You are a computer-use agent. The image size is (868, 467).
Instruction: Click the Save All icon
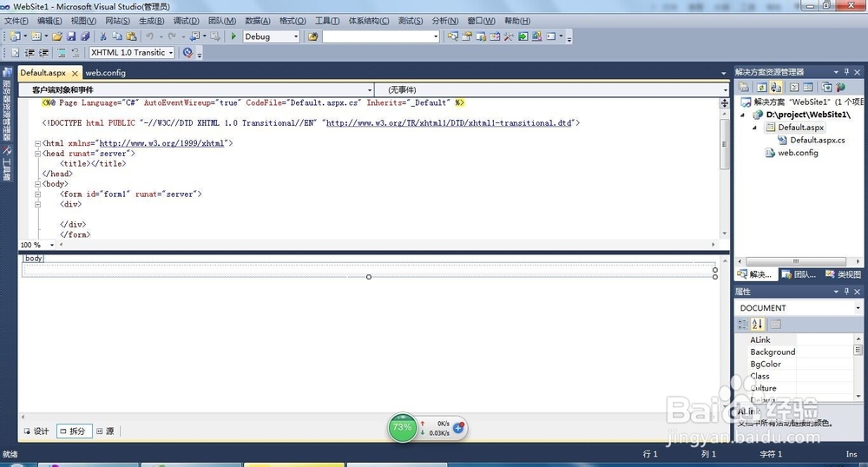[85, 36]
